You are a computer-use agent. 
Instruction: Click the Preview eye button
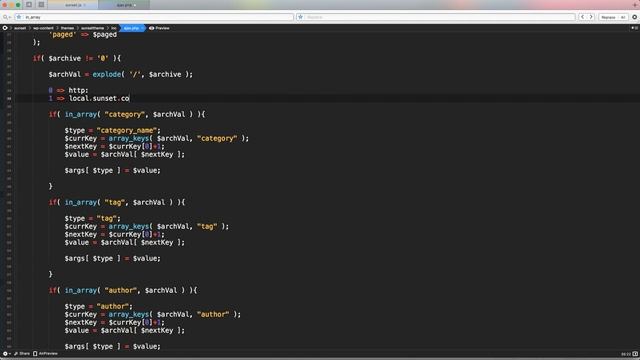click(x=159, y=28)
